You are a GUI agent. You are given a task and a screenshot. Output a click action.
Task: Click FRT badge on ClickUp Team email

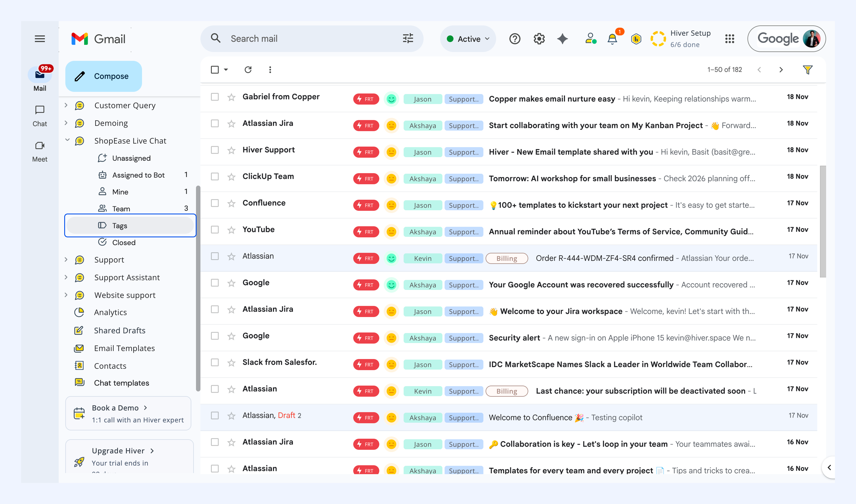pos(366,179)
